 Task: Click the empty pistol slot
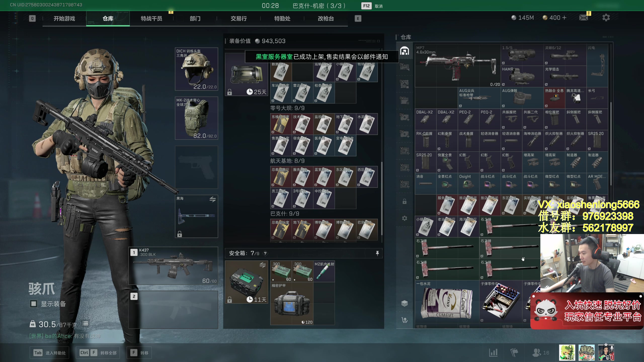pos(196,167)
